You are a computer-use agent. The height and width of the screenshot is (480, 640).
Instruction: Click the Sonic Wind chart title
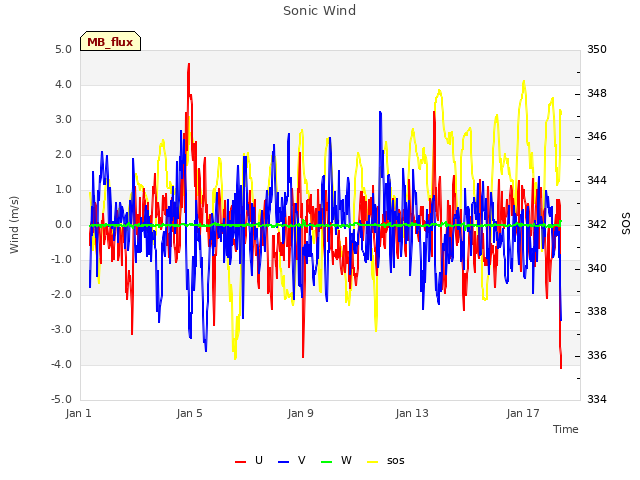[320, 10]
